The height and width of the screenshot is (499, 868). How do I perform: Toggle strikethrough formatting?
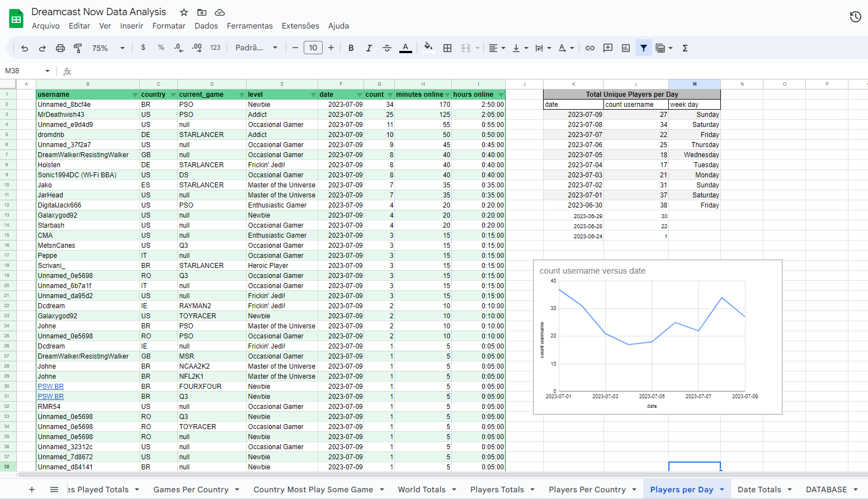[x=387, y=48]
